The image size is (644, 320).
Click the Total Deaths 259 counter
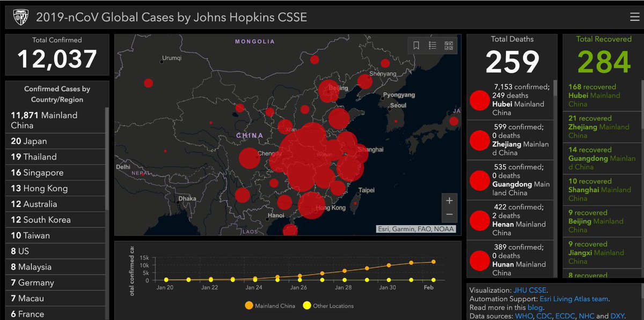(x=513, y=62)
